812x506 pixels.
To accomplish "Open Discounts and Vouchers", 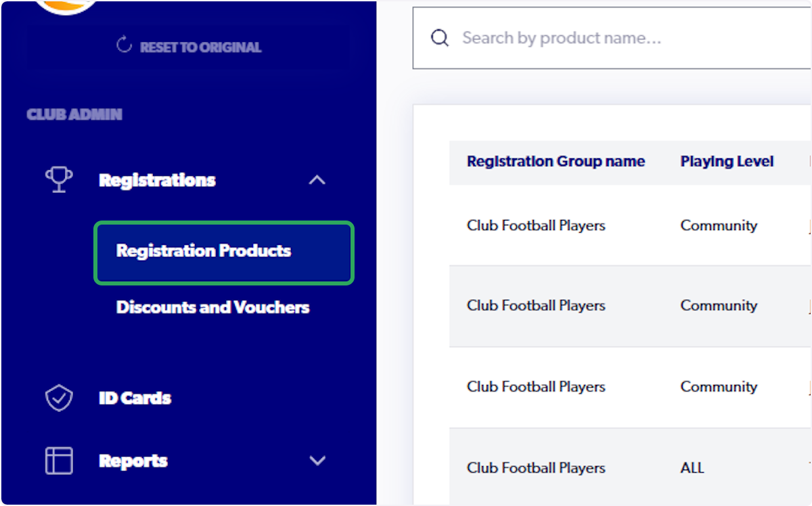I will coord(212,307).
